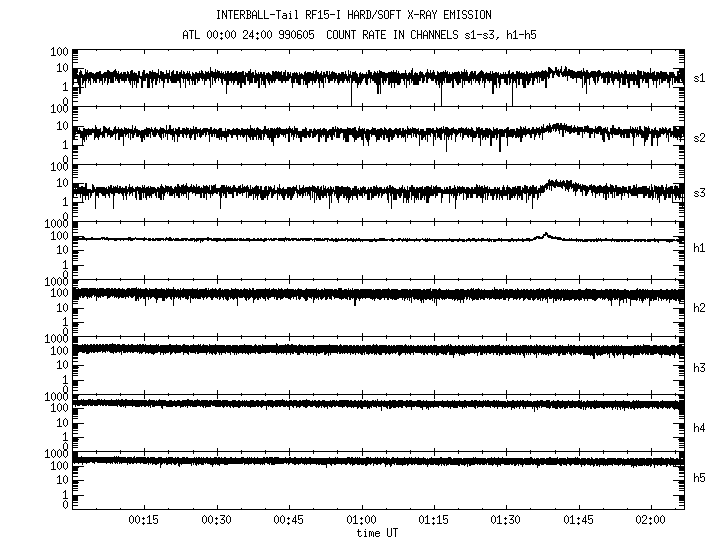Click the 02:00 time axis label
This screenshot has height=550, width=720.
pyautogui.click(x=651, y=520)
